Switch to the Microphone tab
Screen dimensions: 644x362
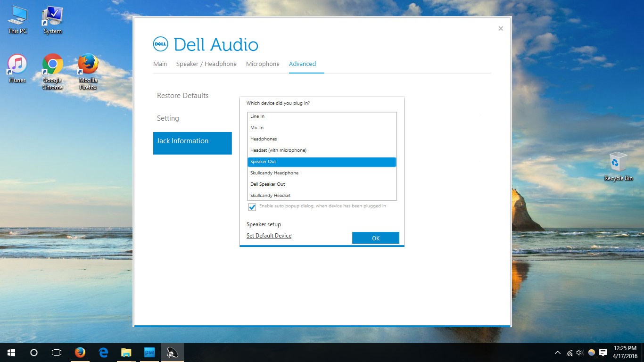263,64
